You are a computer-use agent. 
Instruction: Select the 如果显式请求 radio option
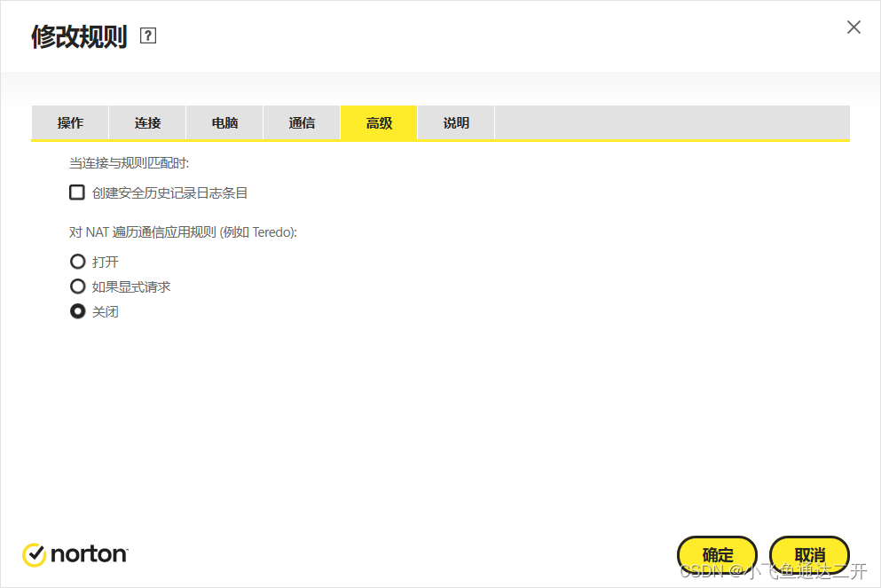(x=77, y=286)
